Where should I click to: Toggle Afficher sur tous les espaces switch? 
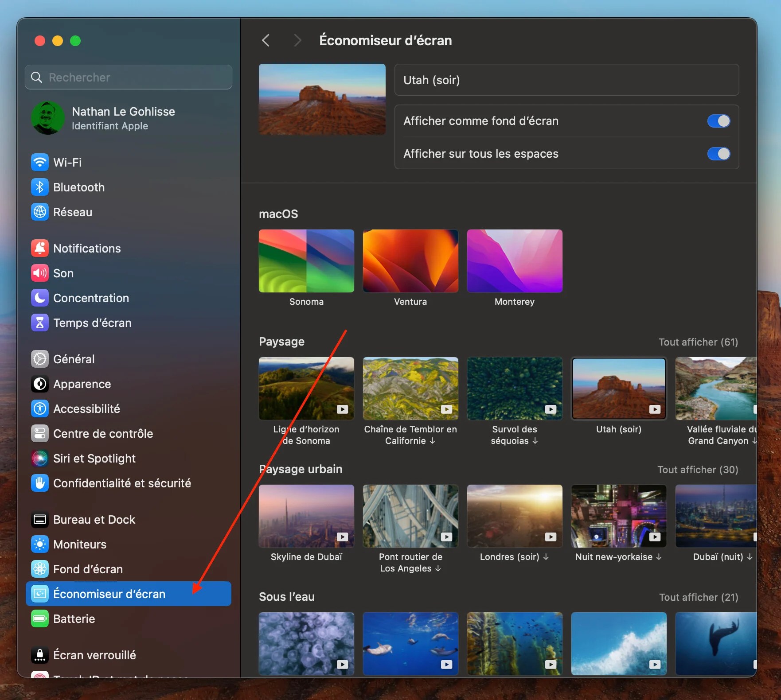719,154
